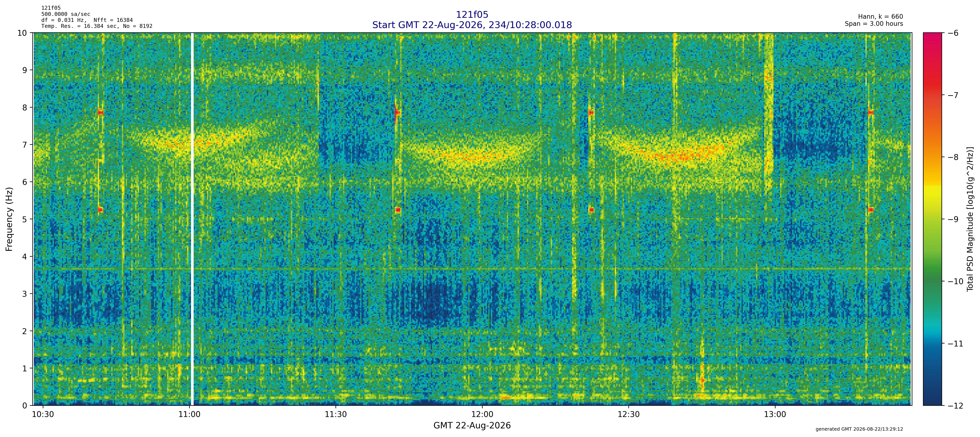This screenshot has height=437, width=980.
Task: Click the small 121f05 header above the sample rate
Action: point(51,8)
